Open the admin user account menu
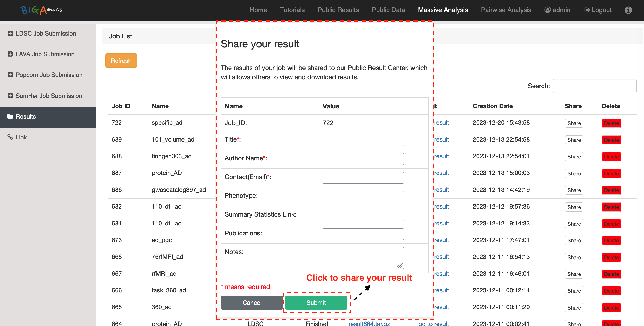The width and height of the screenshot is (644, 326). (557, 10)
